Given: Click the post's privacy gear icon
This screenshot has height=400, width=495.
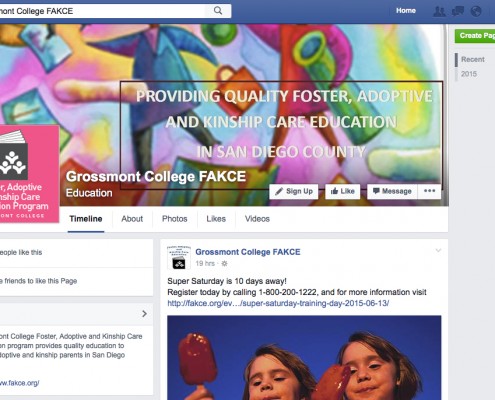Looking at the screenshot, I should [224, 263].
